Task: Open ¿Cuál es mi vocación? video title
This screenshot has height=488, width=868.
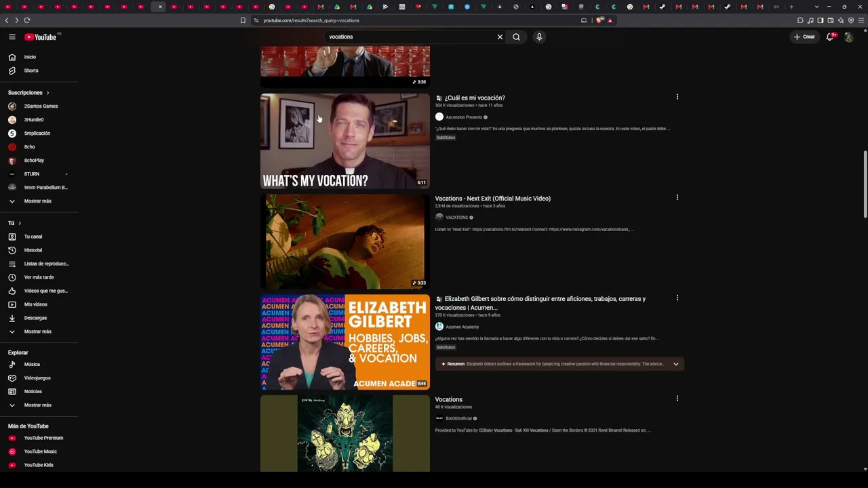Action: [475, 98]
